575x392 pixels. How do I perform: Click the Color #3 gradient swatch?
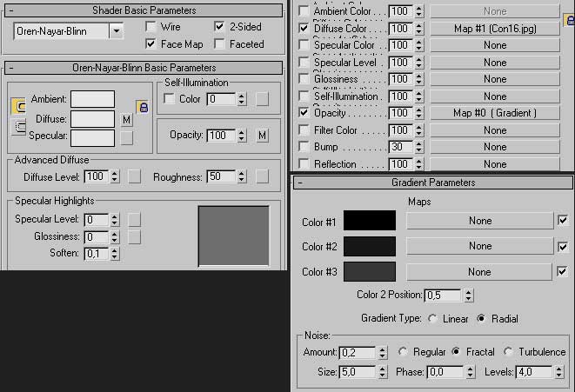coord(370,272)
